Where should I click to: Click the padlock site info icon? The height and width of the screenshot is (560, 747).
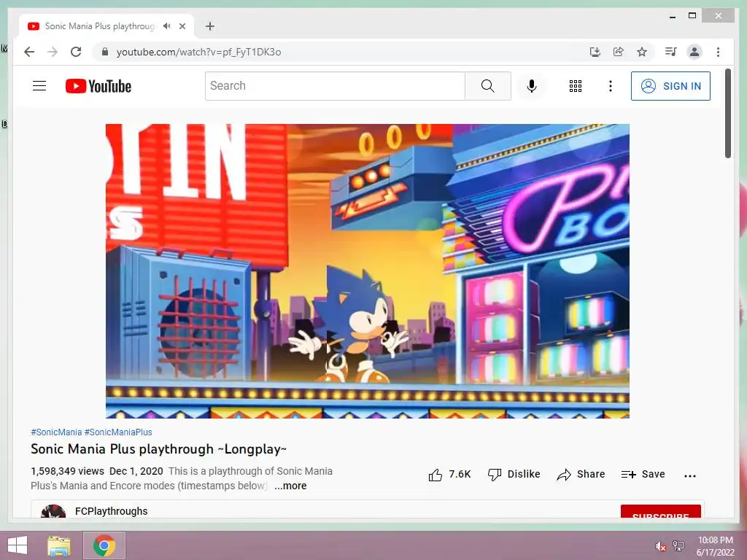tap(105, 52)
